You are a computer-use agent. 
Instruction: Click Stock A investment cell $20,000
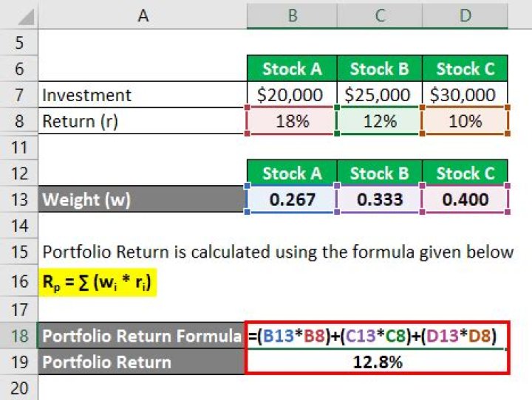click(292, 95)
